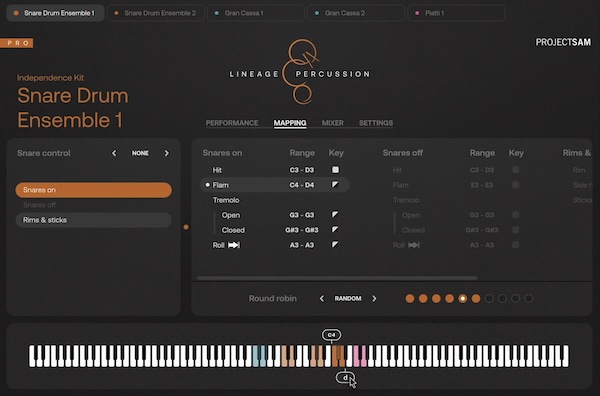Select next Round robin mode
The width and height of the screenshot is (600, 396).
coord(374,298)
